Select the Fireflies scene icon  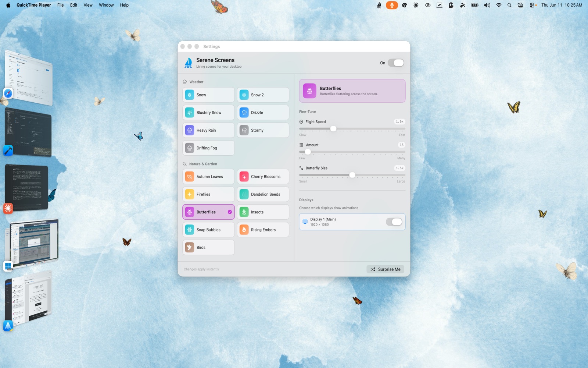tap(190, 194)
